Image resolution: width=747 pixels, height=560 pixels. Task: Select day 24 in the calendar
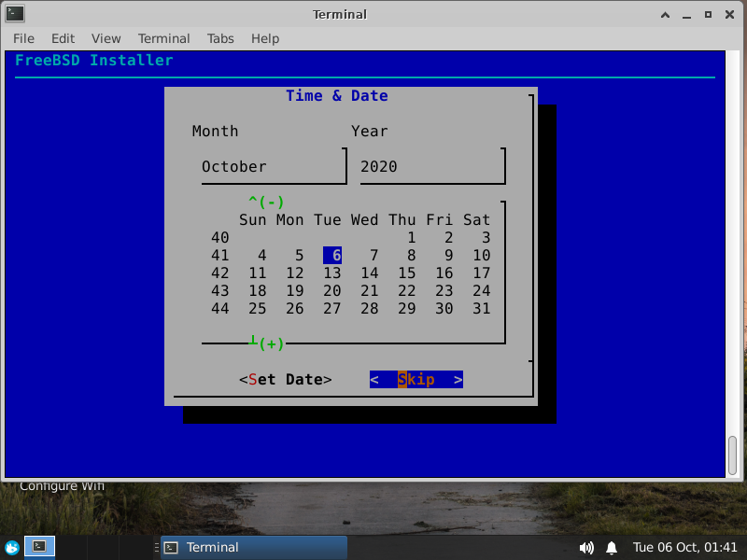tap(482, 290)
